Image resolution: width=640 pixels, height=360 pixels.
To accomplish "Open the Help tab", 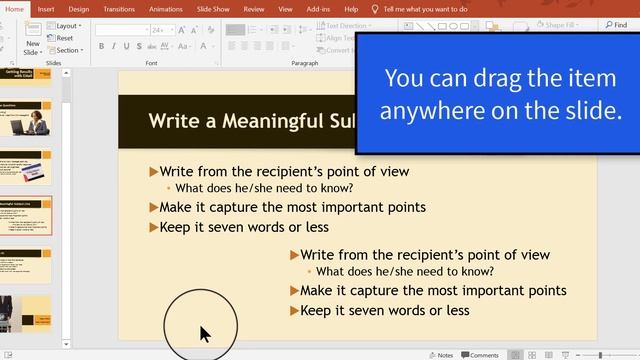I will tap(351, 9).
